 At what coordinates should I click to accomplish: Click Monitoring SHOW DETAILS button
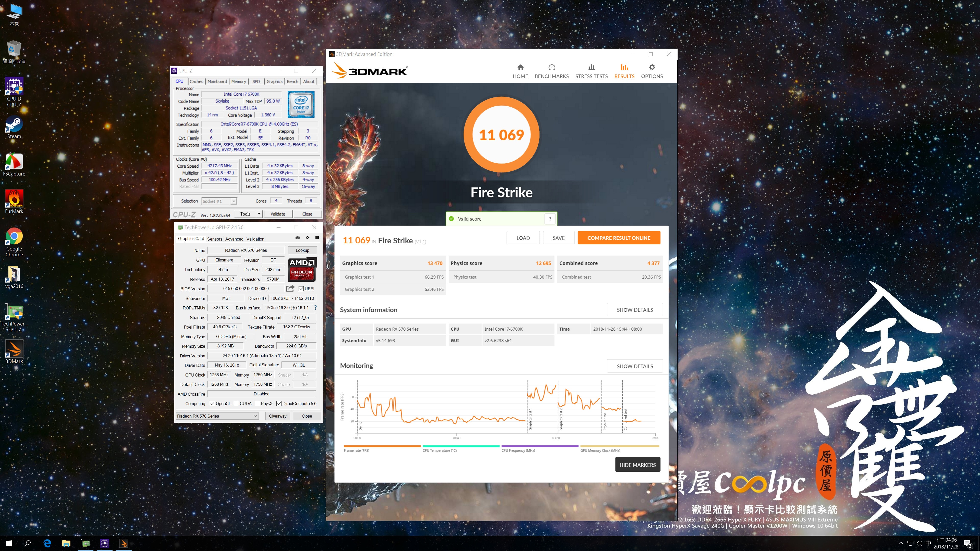coord(634,366)
